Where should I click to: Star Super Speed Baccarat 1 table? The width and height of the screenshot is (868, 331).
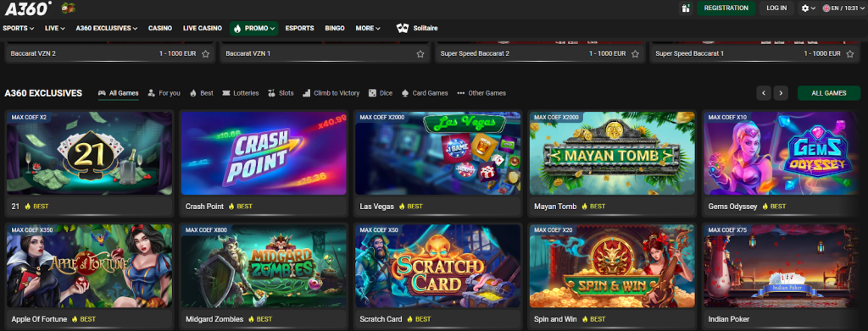point(850,54)
